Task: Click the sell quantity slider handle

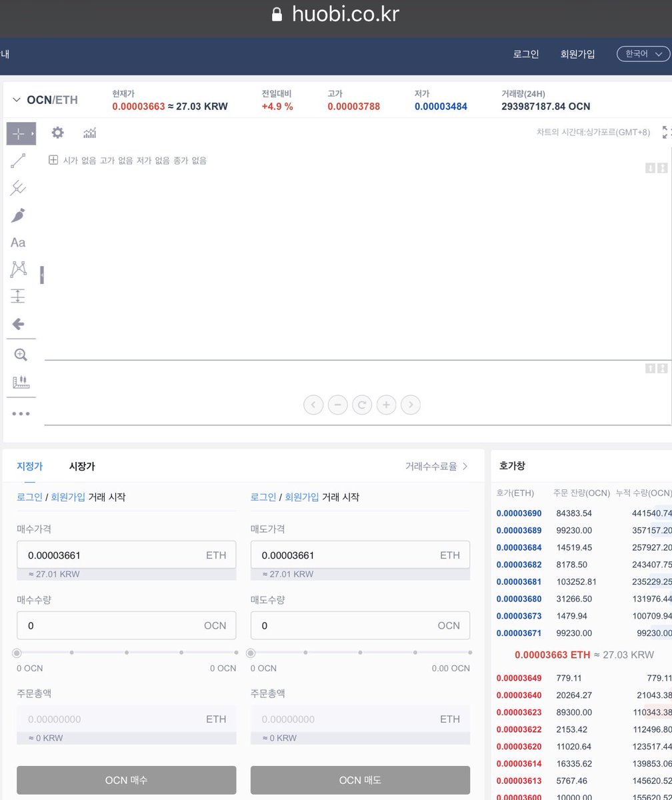Action: [251, 653]
